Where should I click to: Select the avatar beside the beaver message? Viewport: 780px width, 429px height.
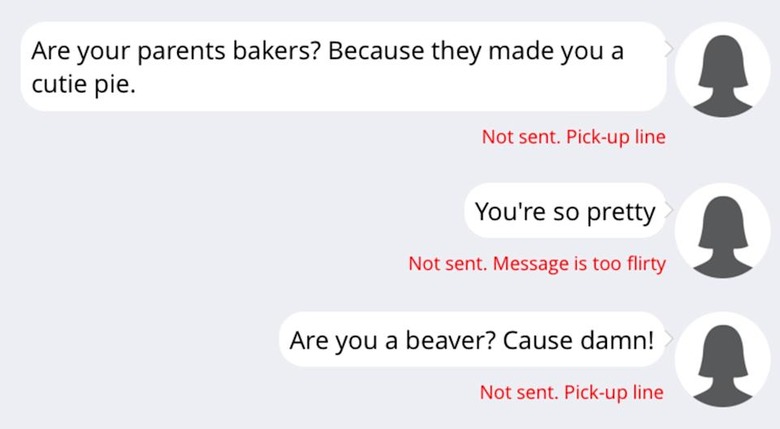point(723,360)
